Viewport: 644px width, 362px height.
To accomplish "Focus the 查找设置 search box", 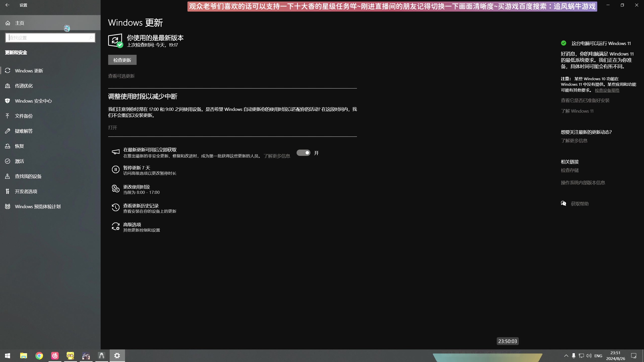I will coord(50,38).
